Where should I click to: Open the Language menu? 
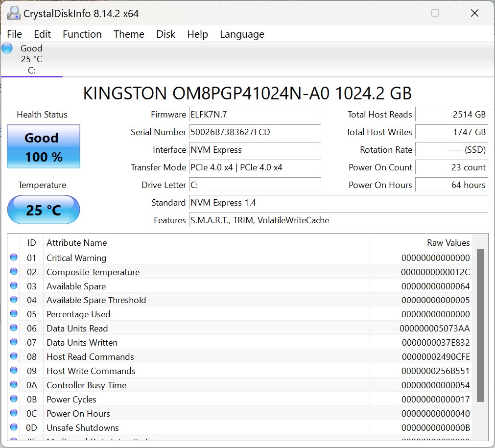pyautogui.click(x=242, y=34)
